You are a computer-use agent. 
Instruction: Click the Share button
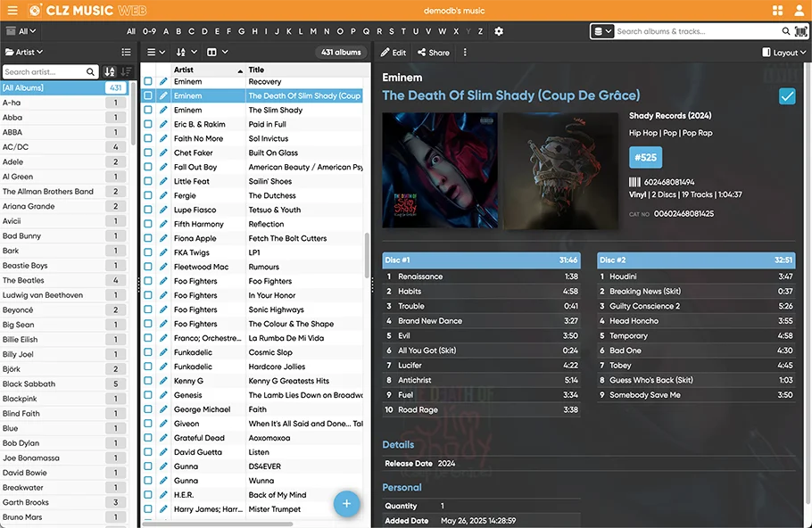coord(434,53)
